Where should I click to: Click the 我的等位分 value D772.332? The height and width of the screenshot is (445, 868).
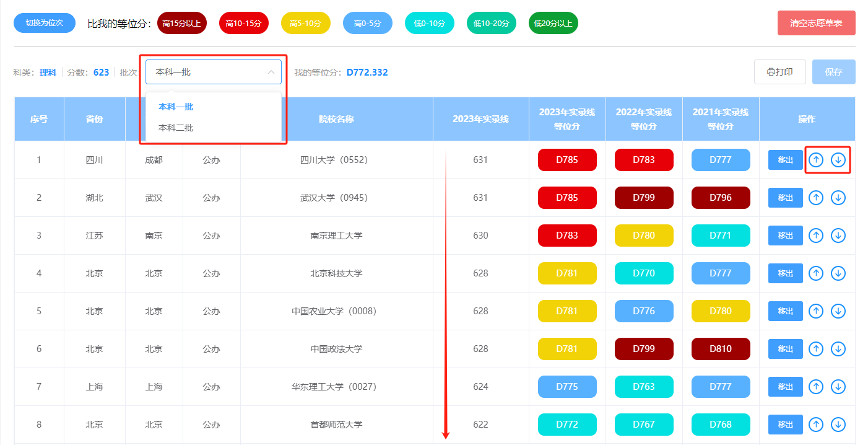point(367,73)
